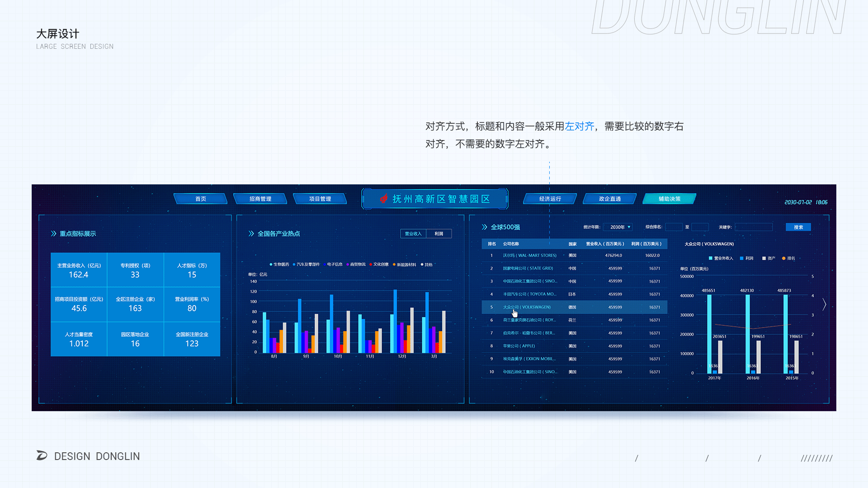Switch to 招商管理 tab
868x488 pixels.
tap(260, 199)
